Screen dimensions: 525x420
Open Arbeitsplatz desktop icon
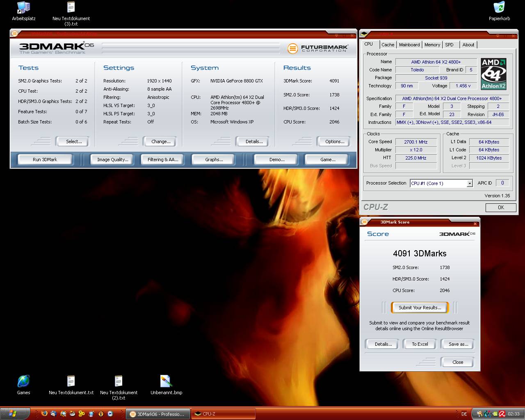23,11
